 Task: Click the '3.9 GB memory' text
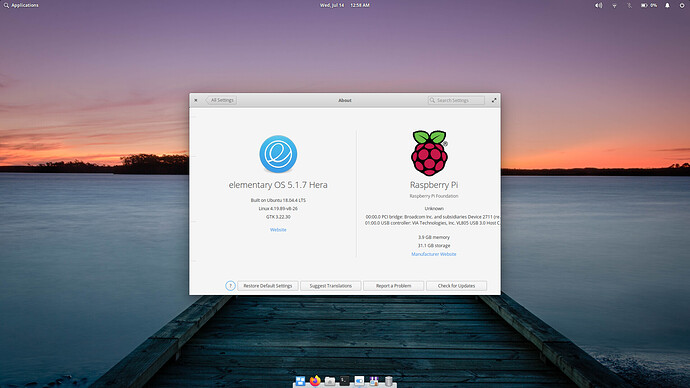(x=434, y=237)
